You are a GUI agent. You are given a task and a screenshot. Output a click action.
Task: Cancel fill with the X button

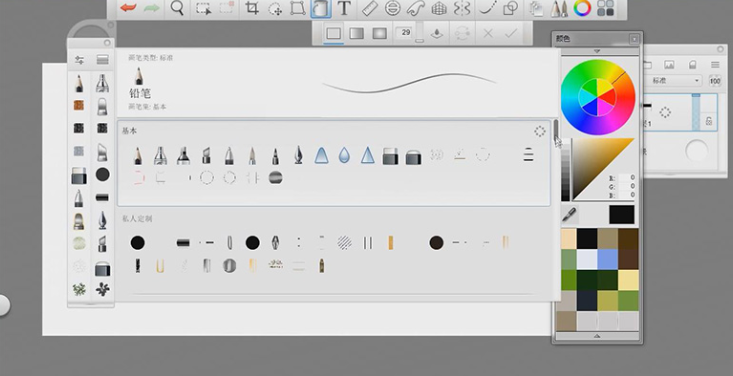point(488,33)
